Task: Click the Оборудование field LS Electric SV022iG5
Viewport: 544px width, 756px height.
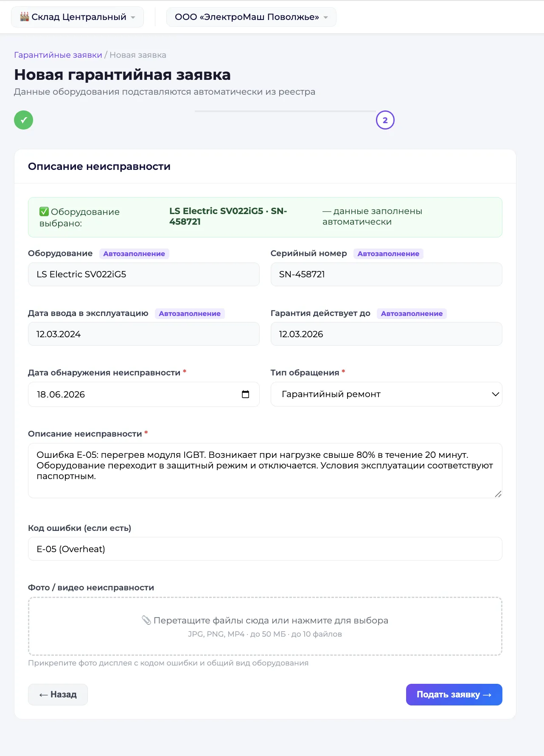Action: pyautogui.click(x=144, y=274)
